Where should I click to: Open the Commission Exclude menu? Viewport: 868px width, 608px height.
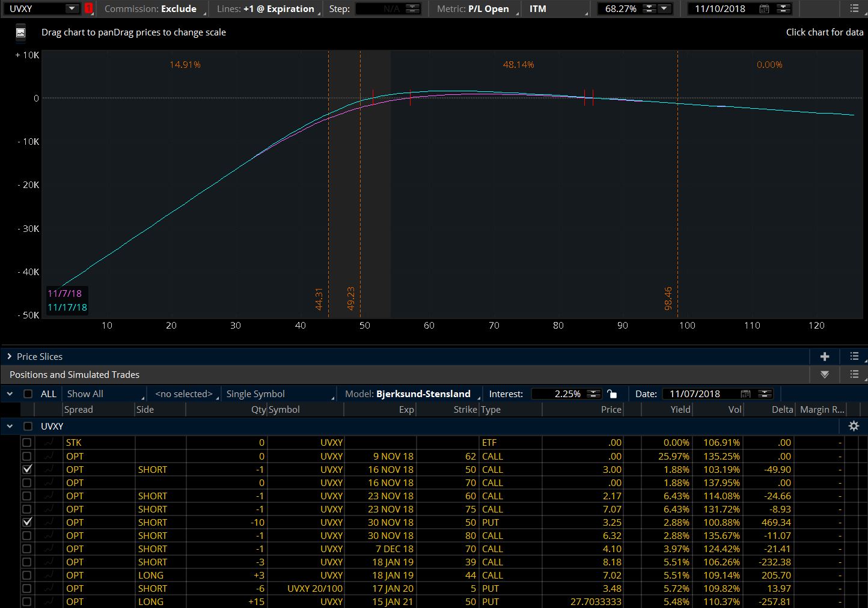point(153,9)
